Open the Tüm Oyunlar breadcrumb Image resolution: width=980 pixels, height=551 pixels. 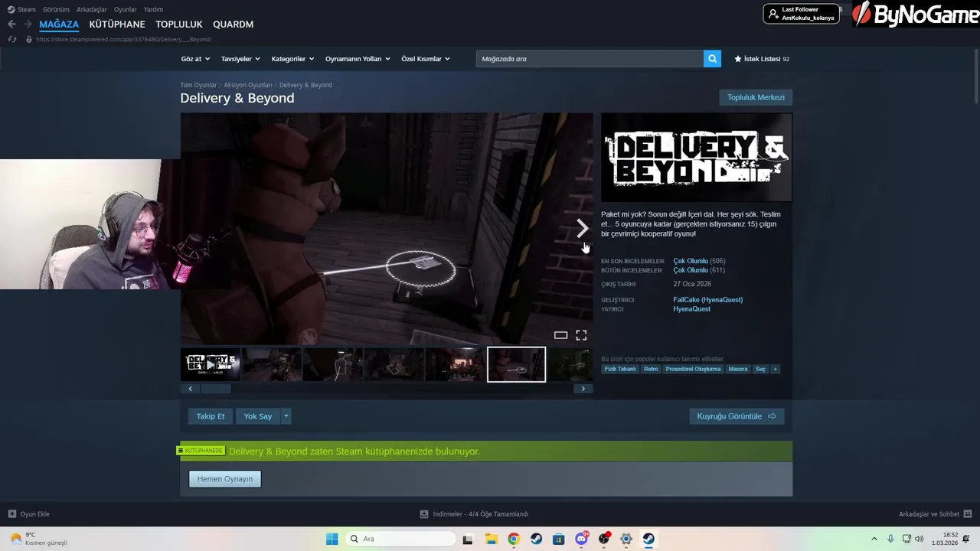coord(198,85)
